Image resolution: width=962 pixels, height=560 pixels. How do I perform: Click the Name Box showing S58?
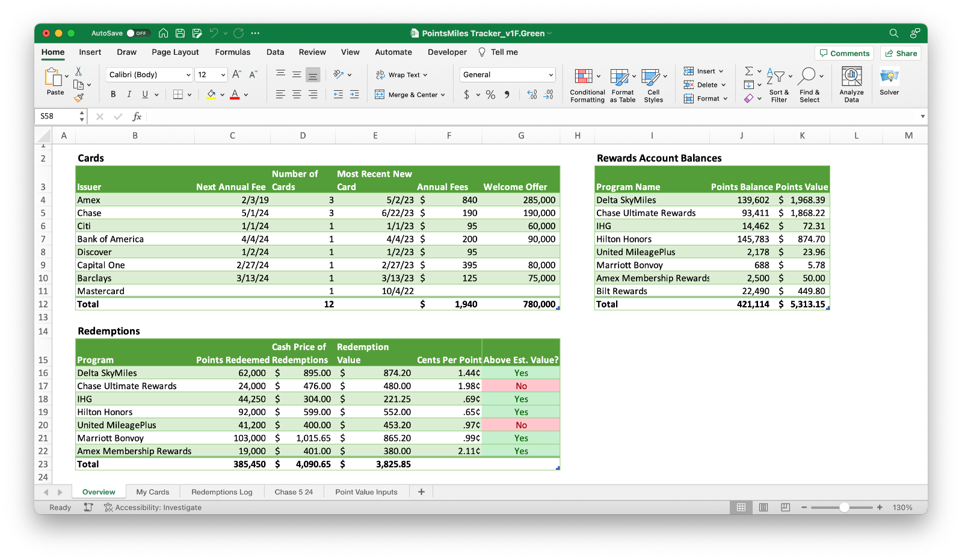(58, 116)
